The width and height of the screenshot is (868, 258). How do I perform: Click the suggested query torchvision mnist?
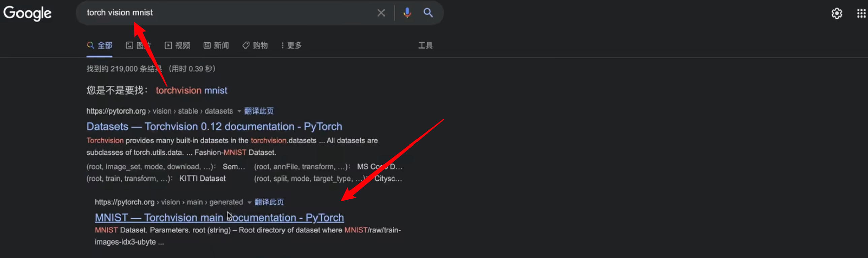191,90
